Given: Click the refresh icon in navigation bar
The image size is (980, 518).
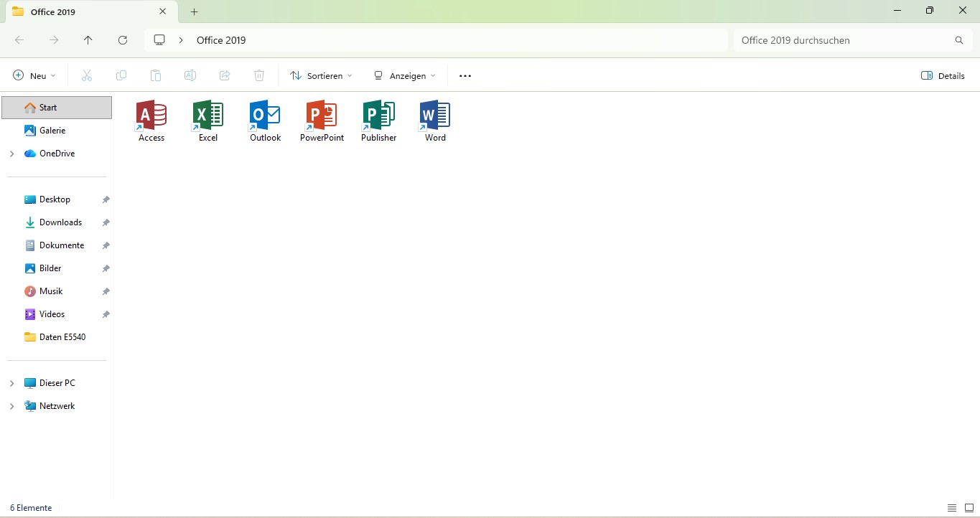Looking at the screenshot, I should click(123, 40).
